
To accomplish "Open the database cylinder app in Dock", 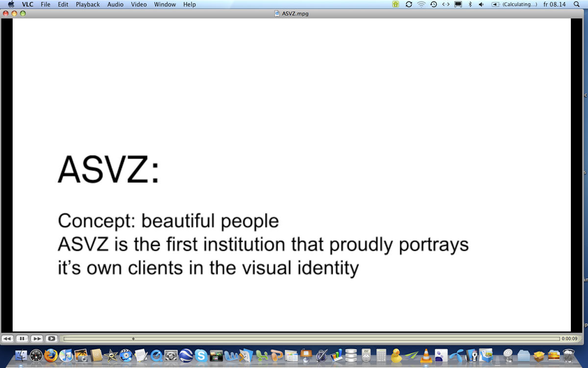I will [x=351, y=355].
